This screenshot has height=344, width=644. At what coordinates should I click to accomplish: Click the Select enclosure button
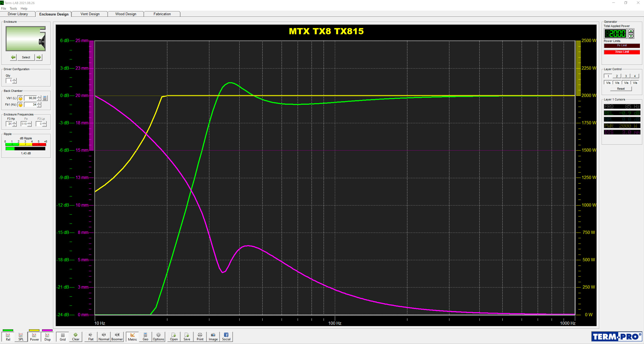click(26, 57)
